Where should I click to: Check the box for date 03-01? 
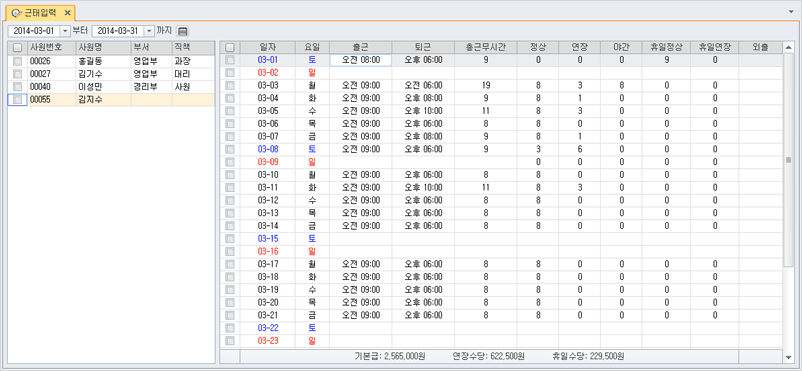pos(230,60)
